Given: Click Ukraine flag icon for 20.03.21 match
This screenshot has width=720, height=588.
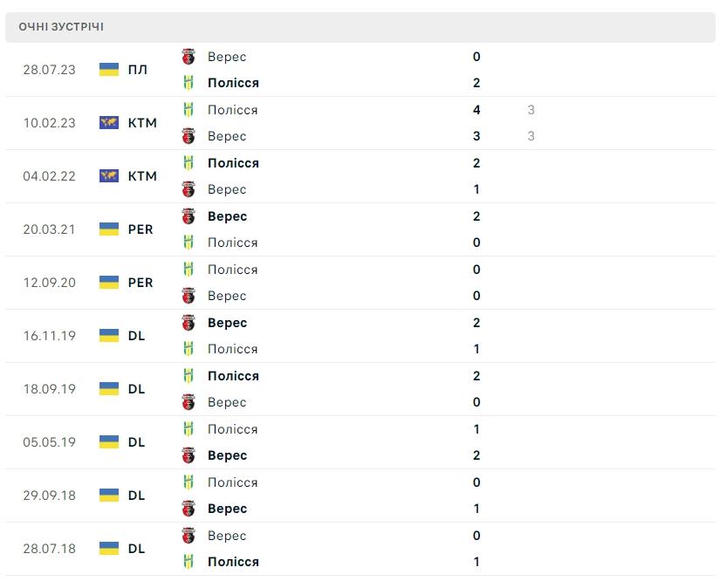Looking at the screenshot, I should pos(109,229).
